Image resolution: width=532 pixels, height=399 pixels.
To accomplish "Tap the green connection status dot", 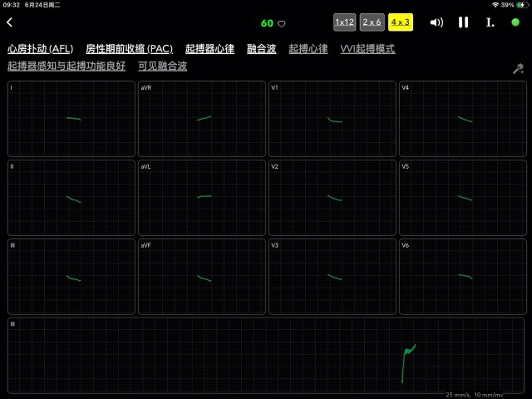I will click(515, 22).
